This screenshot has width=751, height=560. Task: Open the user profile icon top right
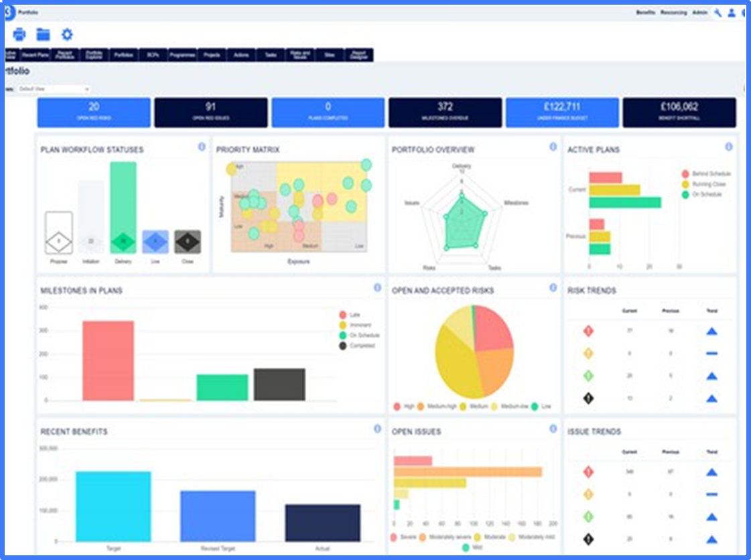point(732,11)
